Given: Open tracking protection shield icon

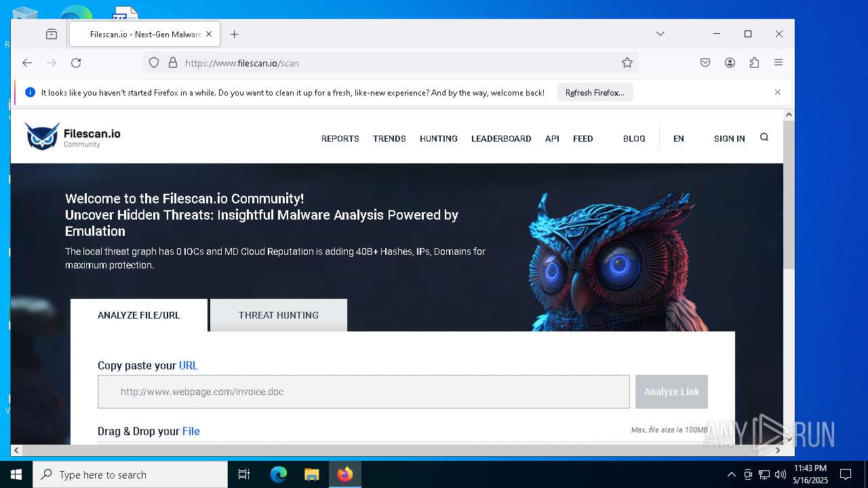Looking at the screenshot, I should coord(154,62).
